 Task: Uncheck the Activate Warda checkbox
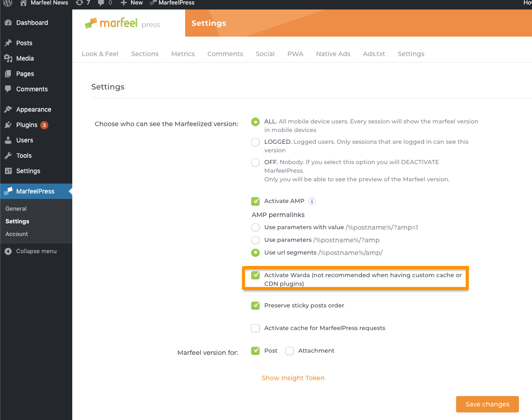pos(256,275)
